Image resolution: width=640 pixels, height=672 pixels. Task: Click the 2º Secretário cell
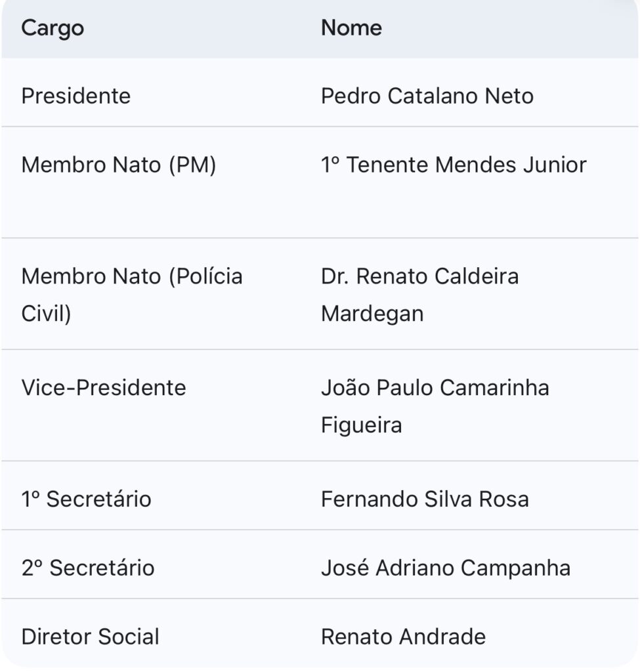88,568
